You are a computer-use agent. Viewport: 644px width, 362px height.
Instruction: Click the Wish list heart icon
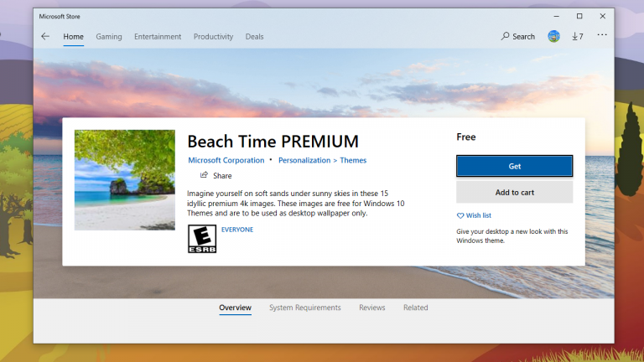[x=460, y=215]
